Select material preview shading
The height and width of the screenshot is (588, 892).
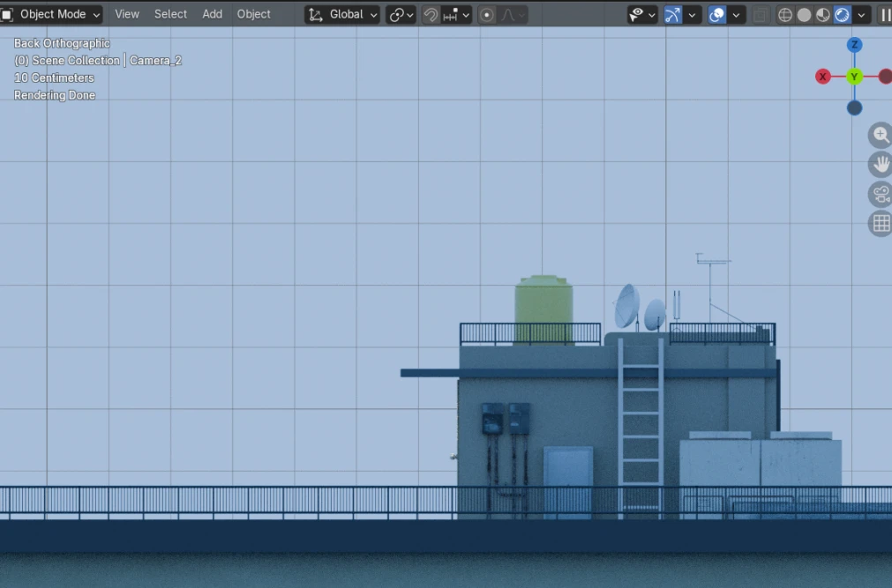pos(822,15)
